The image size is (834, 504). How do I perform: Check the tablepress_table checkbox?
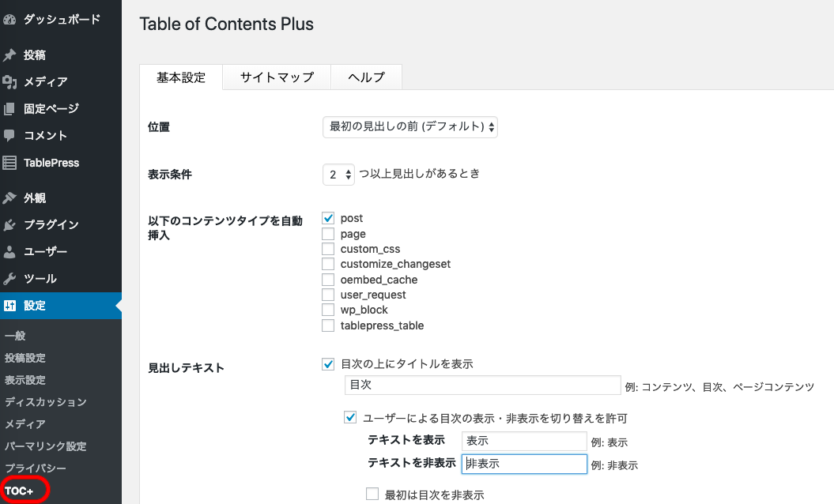(x=328, y=325)
